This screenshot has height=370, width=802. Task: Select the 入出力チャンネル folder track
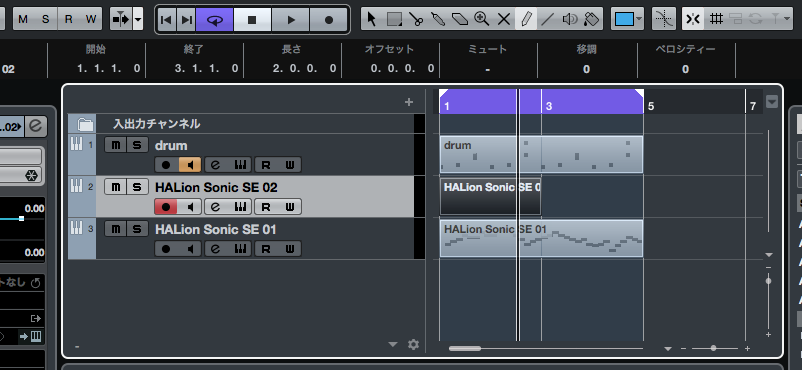(241, 124)
